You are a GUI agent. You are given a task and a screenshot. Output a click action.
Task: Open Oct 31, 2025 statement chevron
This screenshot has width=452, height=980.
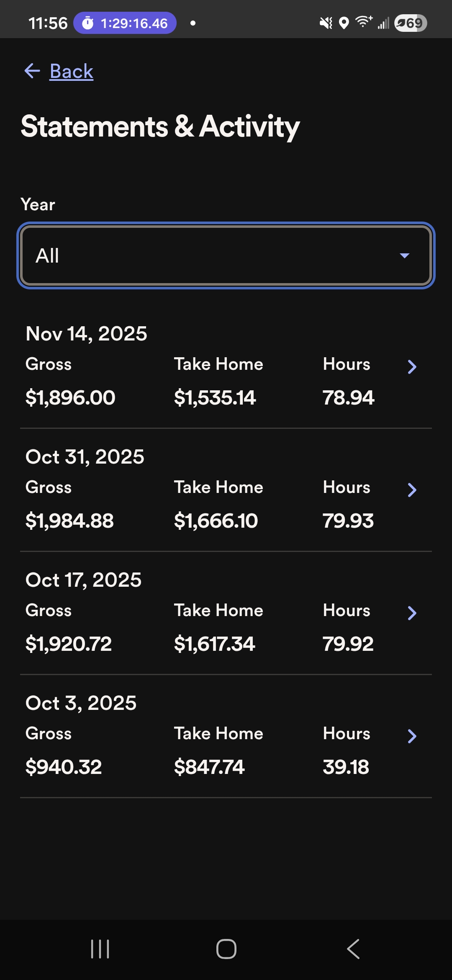[412, 490]
